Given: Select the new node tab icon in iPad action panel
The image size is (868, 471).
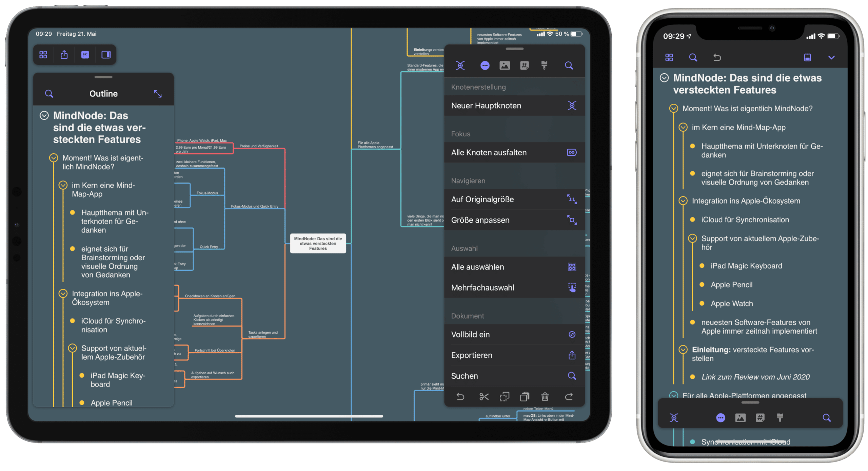Looking at the screenshot, I should [x=460, y=65].
